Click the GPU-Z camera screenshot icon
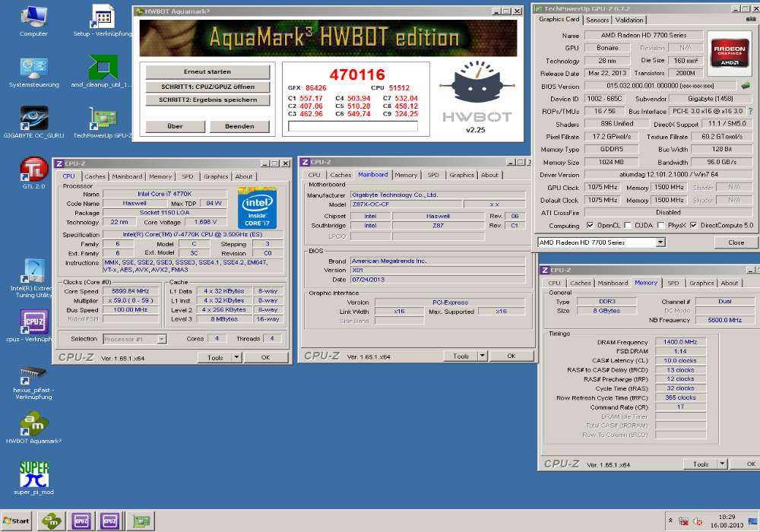Screen dimensions: 760x532 click(x=751, y=20)
